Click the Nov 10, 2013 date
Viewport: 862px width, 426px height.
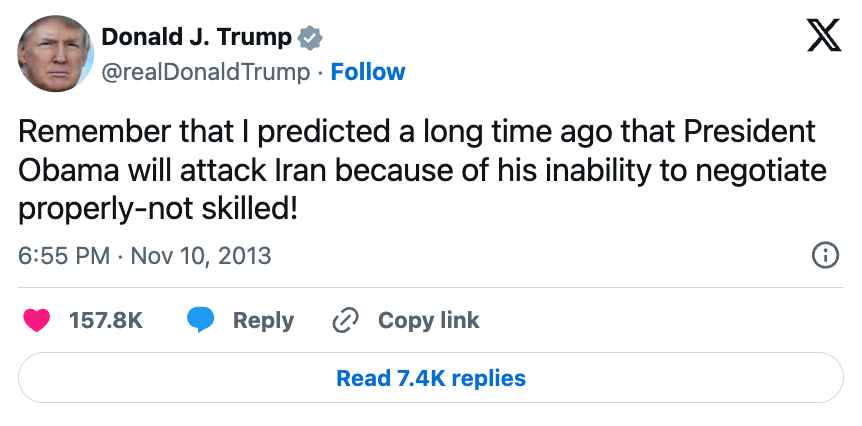(199, 255)
